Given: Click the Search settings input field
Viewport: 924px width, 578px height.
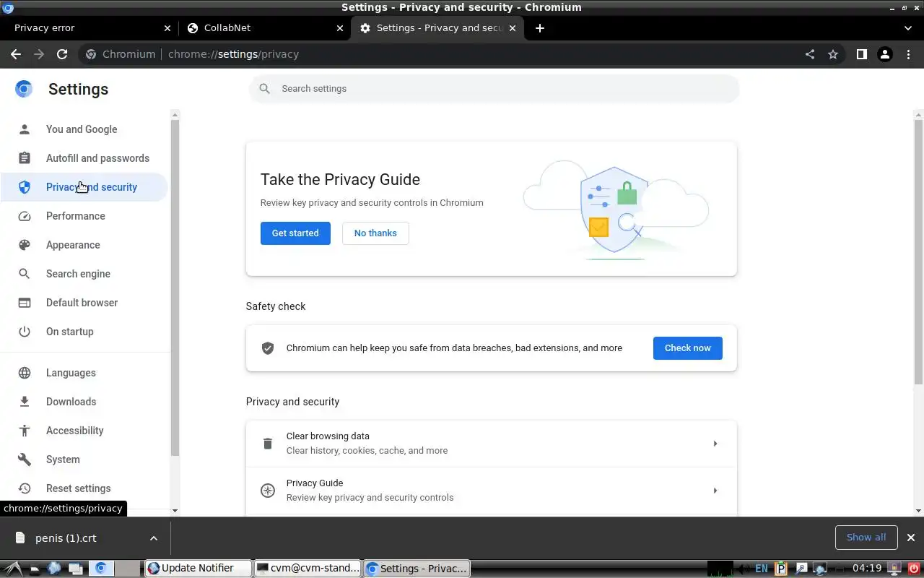Looking at the screenshot, I should (494, 89).
